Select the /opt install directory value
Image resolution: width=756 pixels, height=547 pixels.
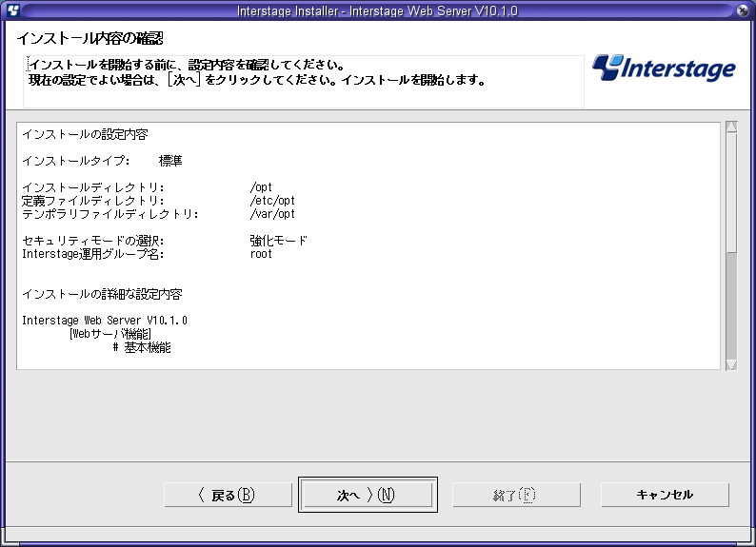click(261, 187)
